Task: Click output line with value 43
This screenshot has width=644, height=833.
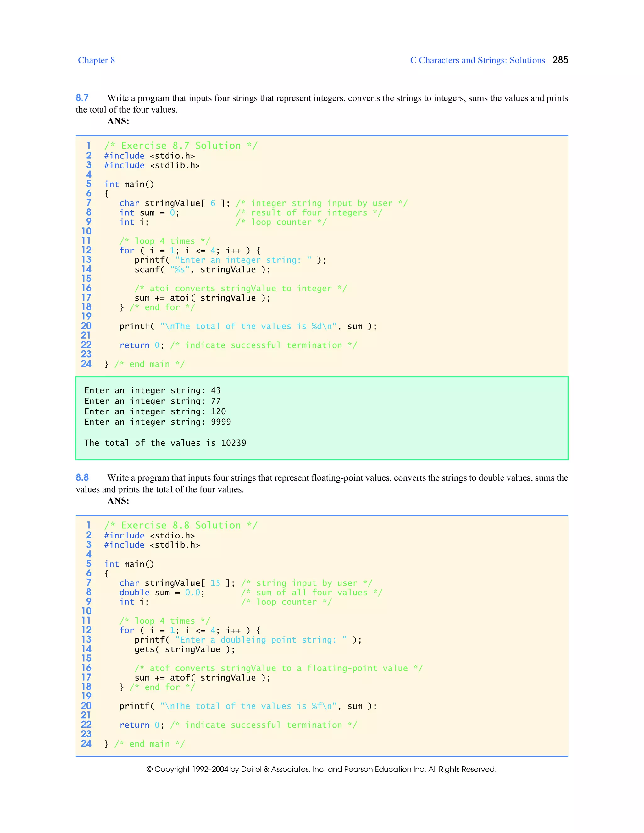Action: coord(152,390)
